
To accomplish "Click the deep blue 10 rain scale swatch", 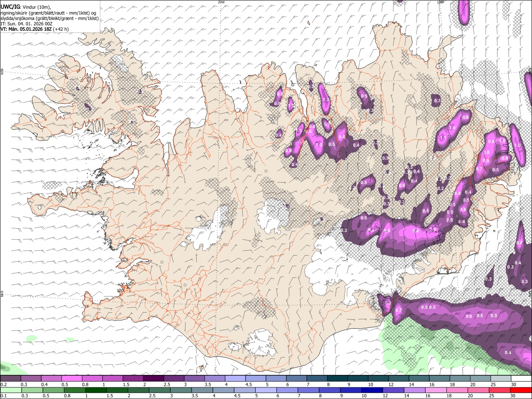I will 372,390.
